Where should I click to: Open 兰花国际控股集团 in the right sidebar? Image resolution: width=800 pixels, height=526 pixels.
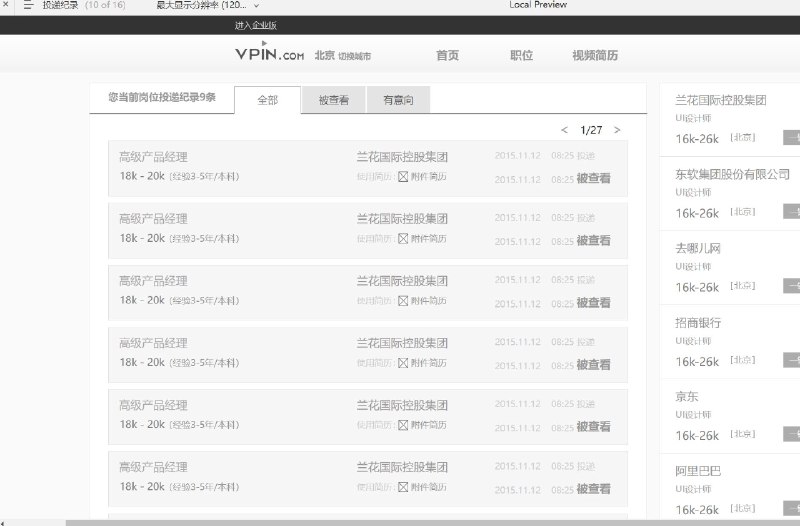pos(720,100)
